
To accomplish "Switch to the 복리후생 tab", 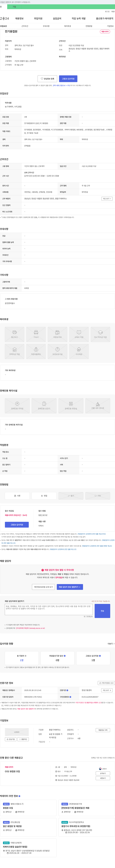I will point(68,26).
